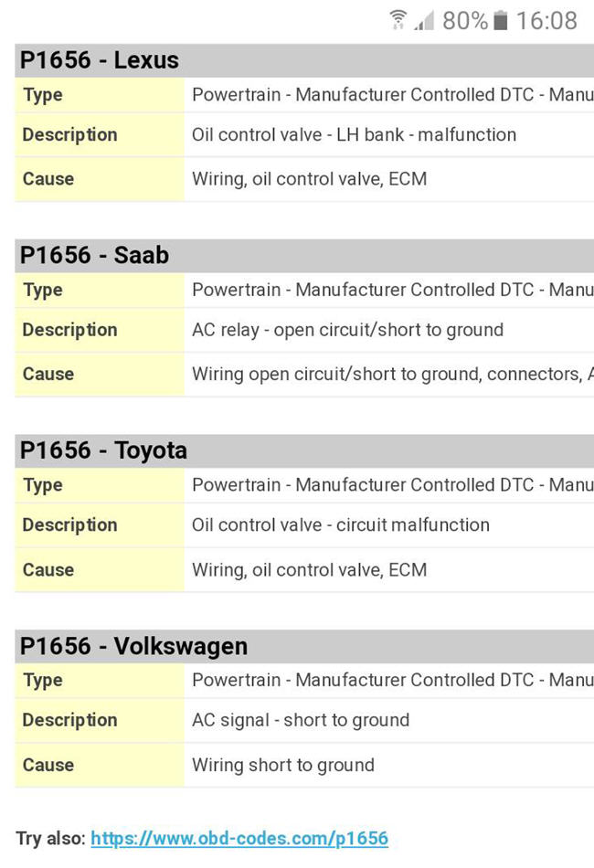Tap Toyota oil control valve circuit description
This screenshot has width=594, height=868.
(x=340, y=525)
